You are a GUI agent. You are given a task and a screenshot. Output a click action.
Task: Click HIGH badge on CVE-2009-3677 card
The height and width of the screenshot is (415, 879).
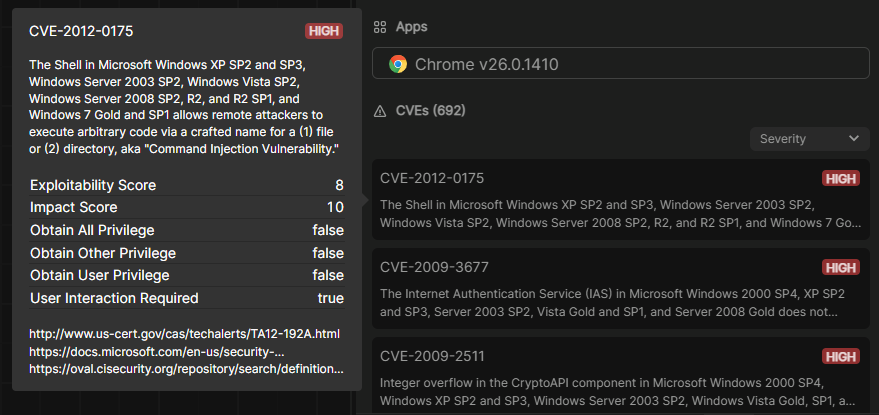pos(841,268)
